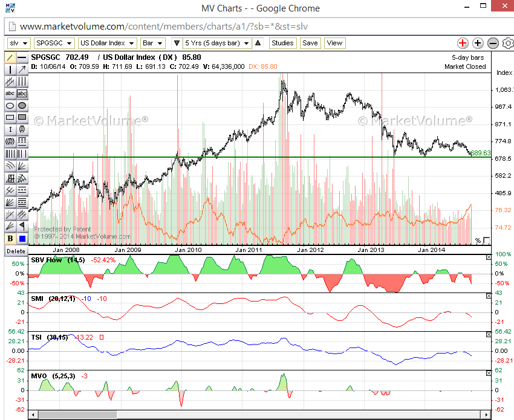Click the Save button
Image resolution: width=514 pixels, height=420 pixels.
pos(310,43)
